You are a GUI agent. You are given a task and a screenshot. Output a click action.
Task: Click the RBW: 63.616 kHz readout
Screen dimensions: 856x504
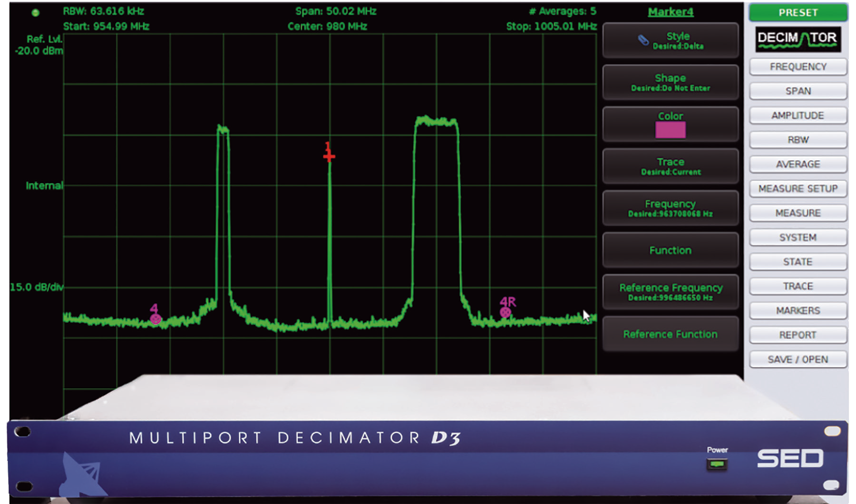pos(104,11)
